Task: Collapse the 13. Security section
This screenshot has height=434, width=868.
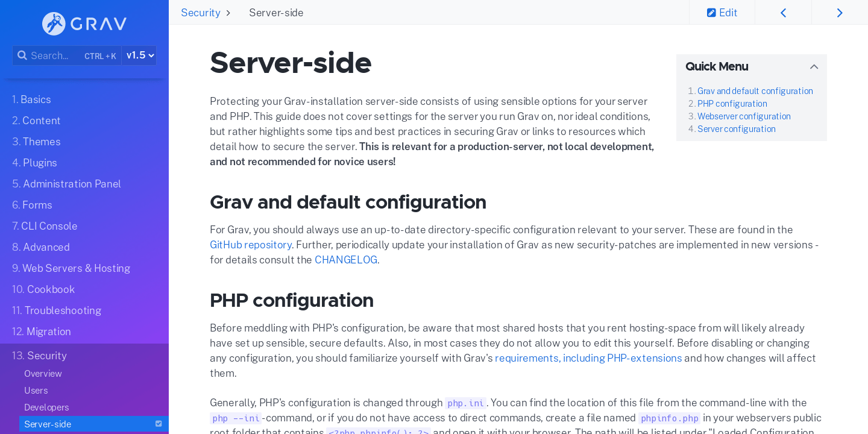Action: point(39,355)
